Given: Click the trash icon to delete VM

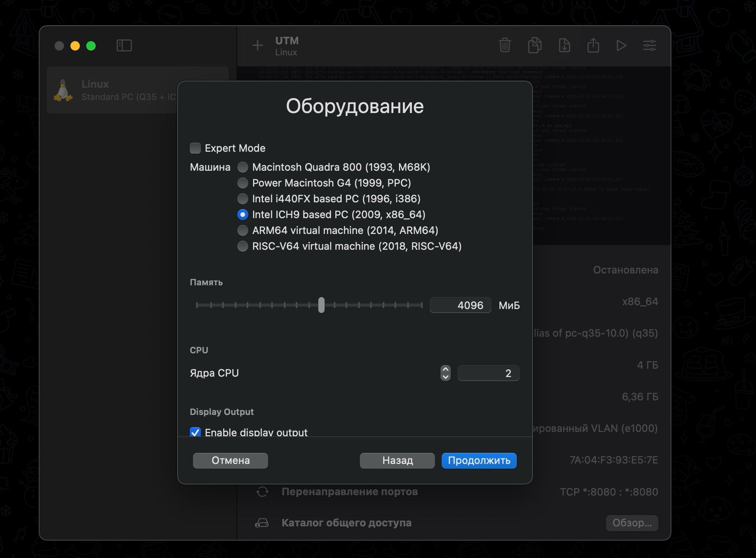Looking at the screenshot, I should (505, 45).
